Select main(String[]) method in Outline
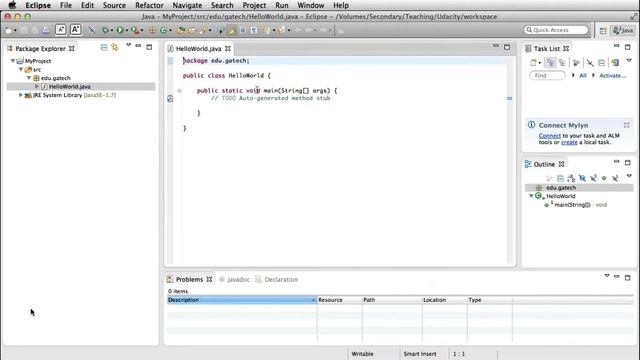640x360 pixels. tap(576, 205)
